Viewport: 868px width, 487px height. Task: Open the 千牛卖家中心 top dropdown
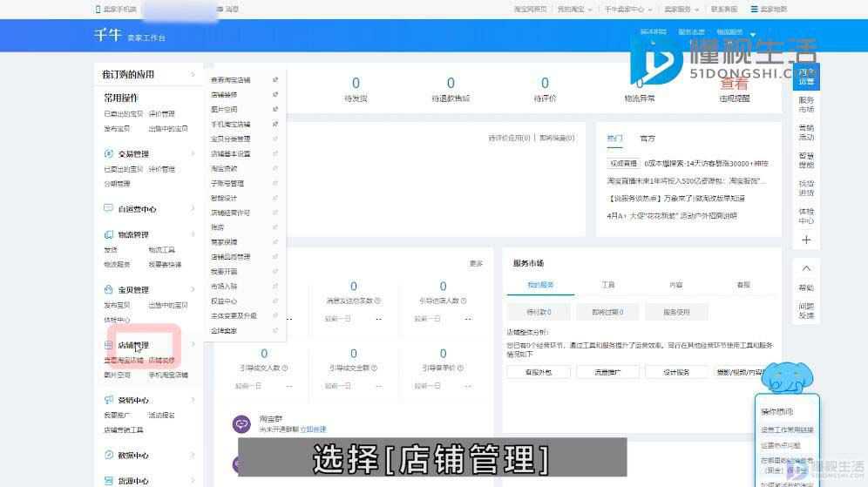click(x=627, y=9)
